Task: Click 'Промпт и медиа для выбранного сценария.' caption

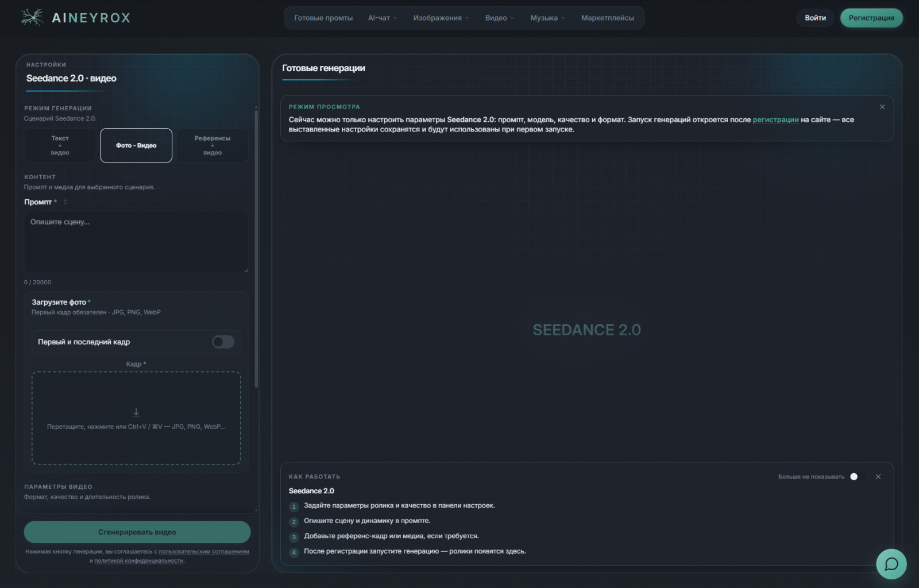Action: tap(89, 187)
